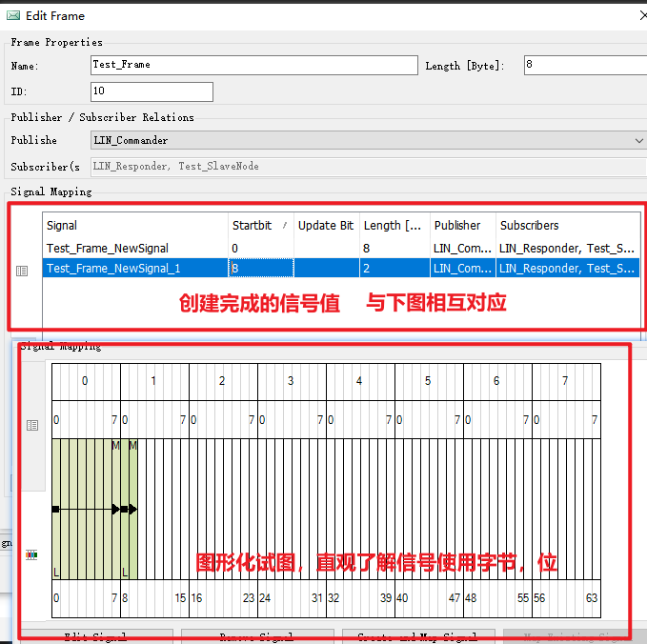
Task: Click absolute bit number 15 in bottom row
Action: tap(180, 598)
